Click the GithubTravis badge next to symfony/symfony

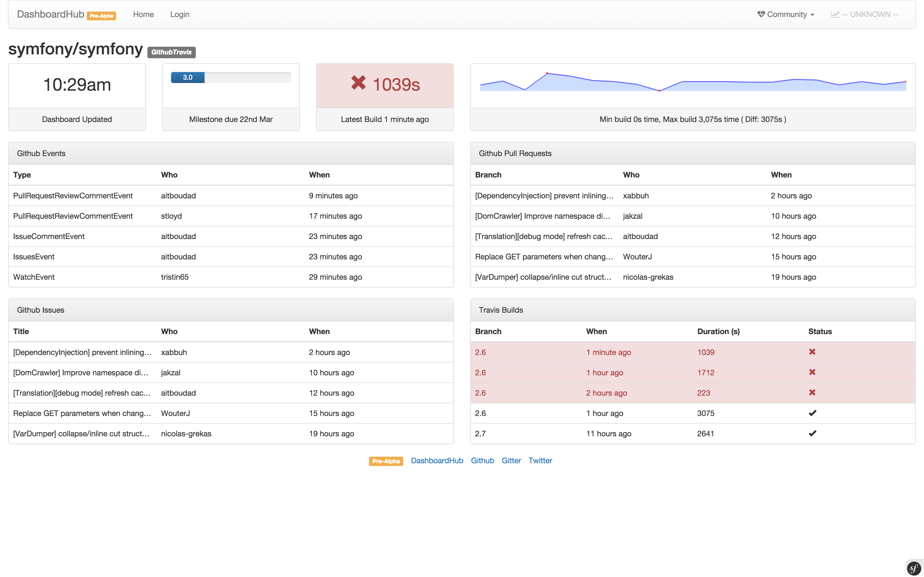pyautogui.click(x=171, y=52)
